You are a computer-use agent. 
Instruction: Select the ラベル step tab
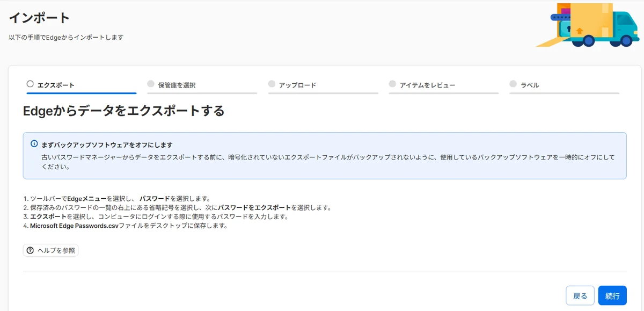point(565,86)
